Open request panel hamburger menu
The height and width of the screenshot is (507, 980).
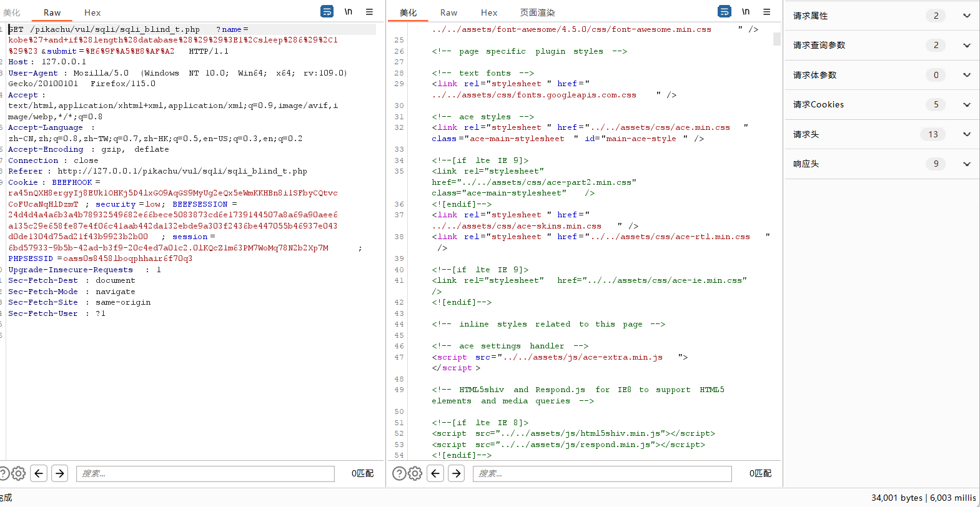[369, 11]
